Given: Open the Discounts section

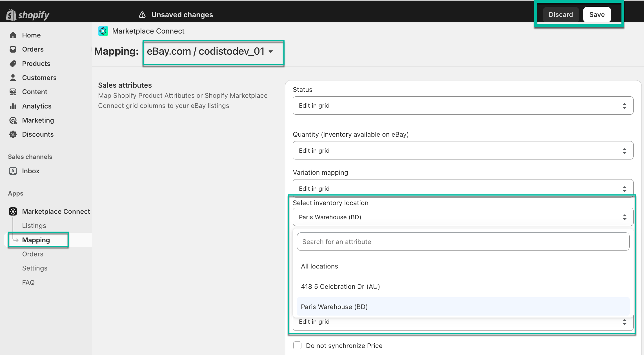Looking at the screenshot, I should [x=38, y=134].
